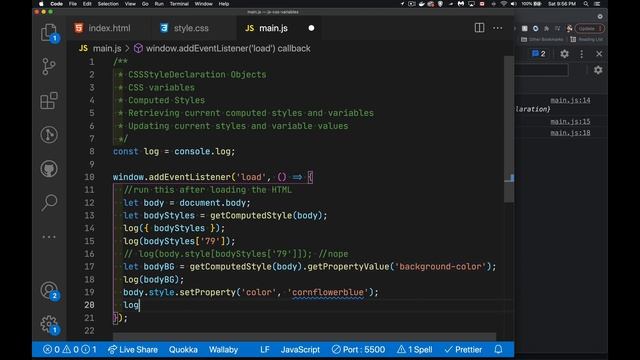Open the Source Control view
This screenshot has height=360, width=640.
click(49, 66)
